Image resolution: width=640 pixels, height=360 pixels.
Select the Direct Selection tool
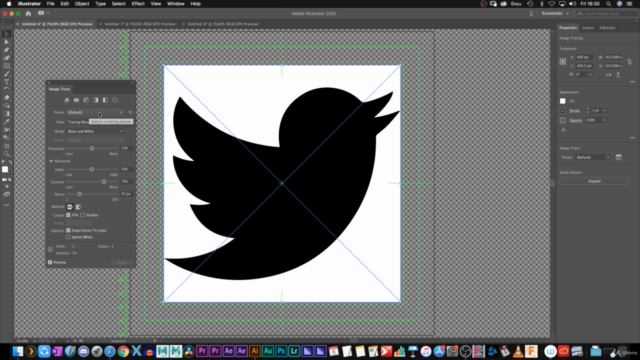7,42
